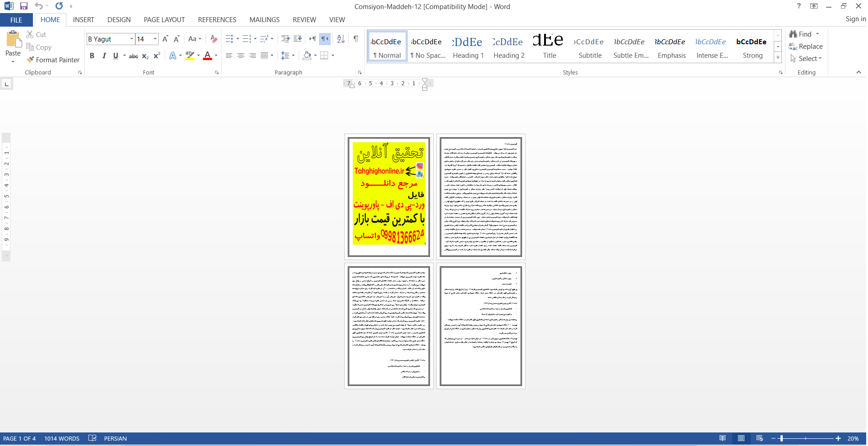This screenshot has width=868, height=446.
Task: Switch to Read Mode view icon
Action: [723, 438]
